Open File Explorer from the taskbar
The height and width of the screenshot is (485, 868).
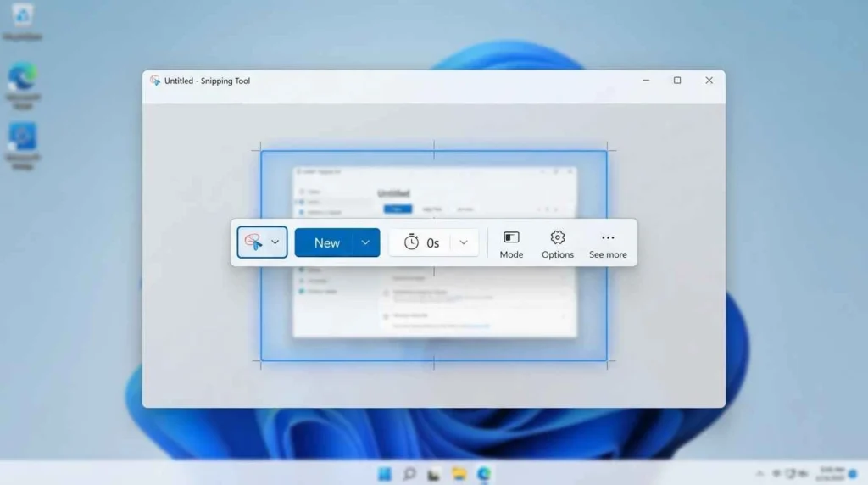coord(459,474)
